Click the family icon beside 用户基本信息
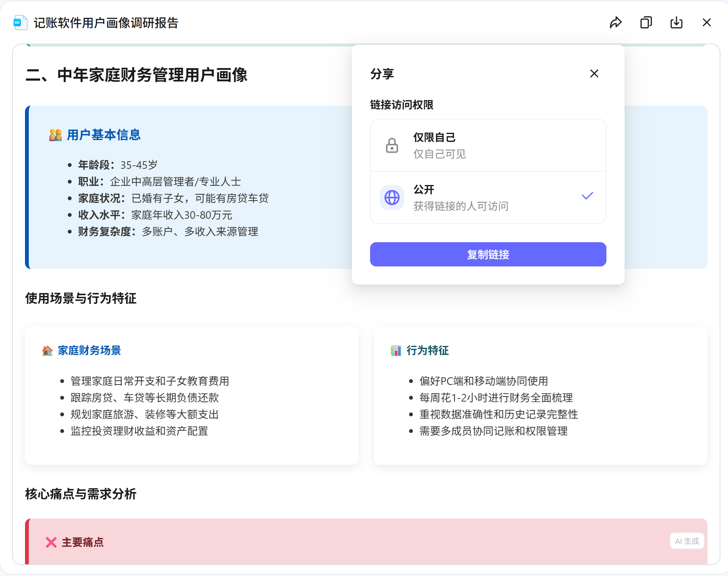 point(55,135)
